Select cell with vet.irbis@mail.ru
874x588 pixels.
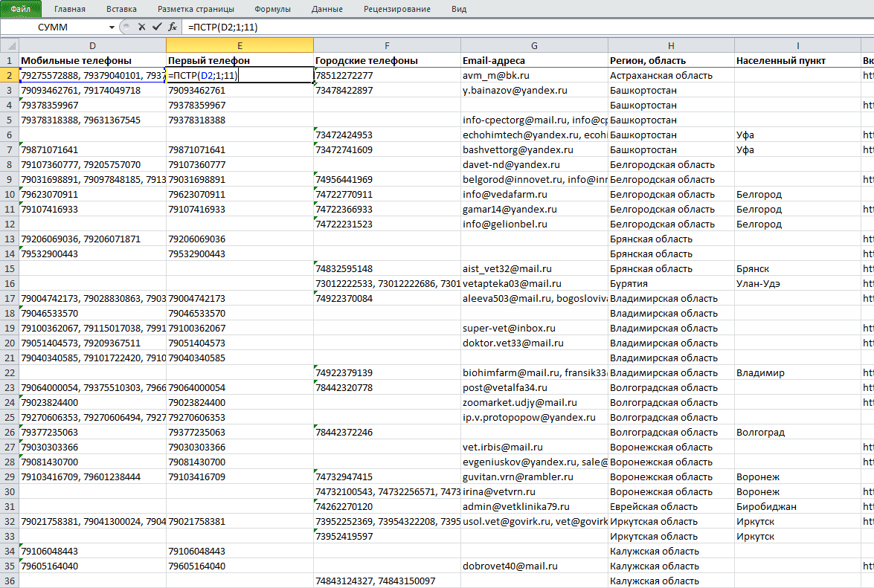point(534,447)
